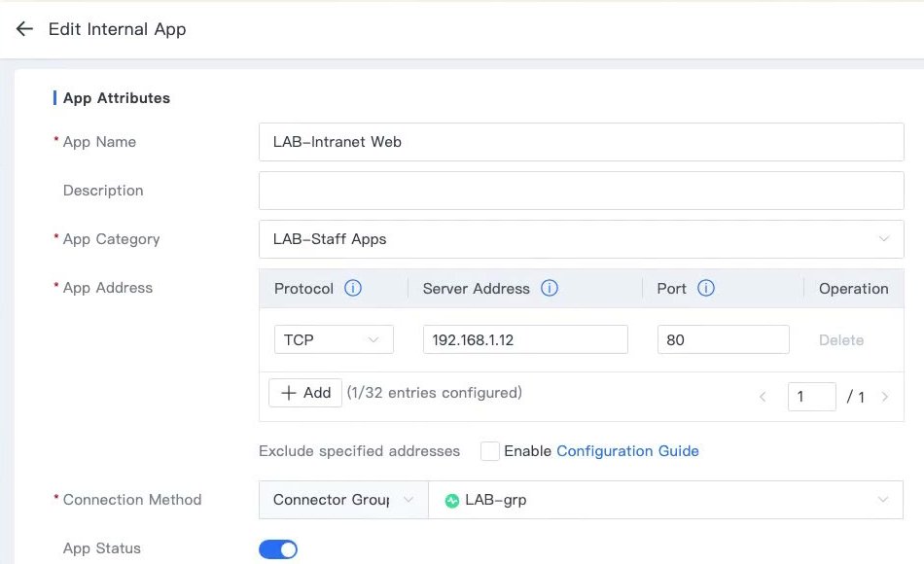Viewport: 924px width, 564px height.
Task: Open the Port column info icon
Action: click(x=706, y=288)
